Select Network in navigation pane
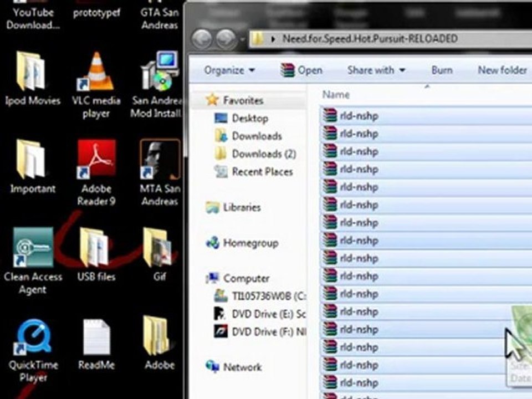This screenshot has width=532, height=399. point(234,367)
